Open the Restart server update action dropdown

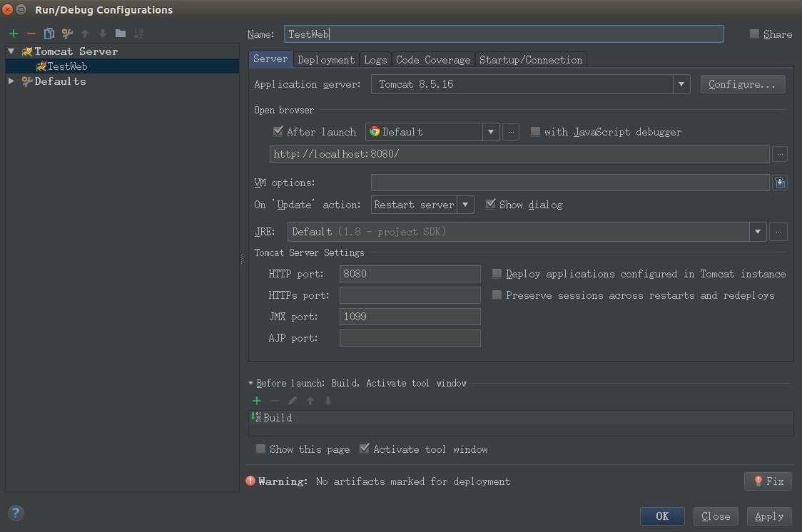pyautogui.click(x=465, y=205)
